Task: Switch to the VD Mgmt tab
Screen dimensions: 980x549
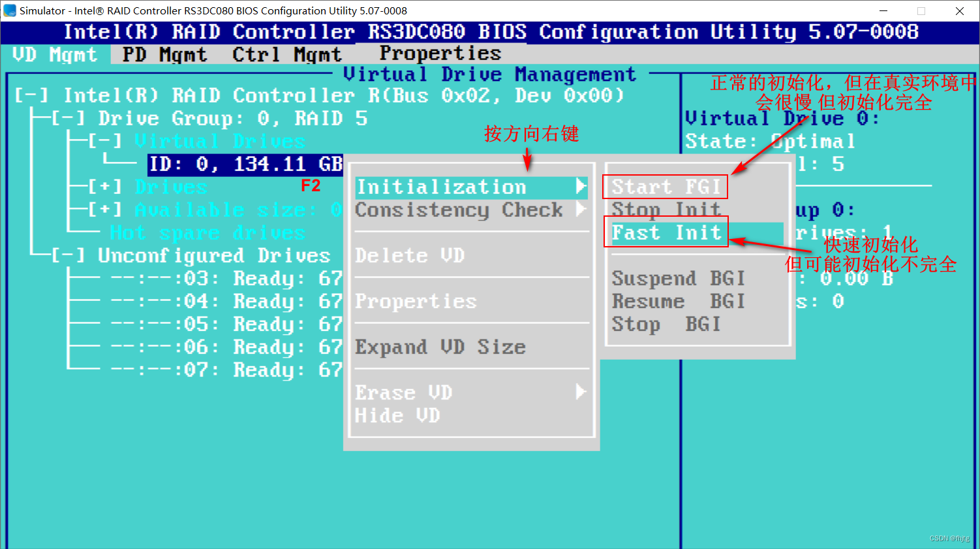Action: tap(55, 54)
